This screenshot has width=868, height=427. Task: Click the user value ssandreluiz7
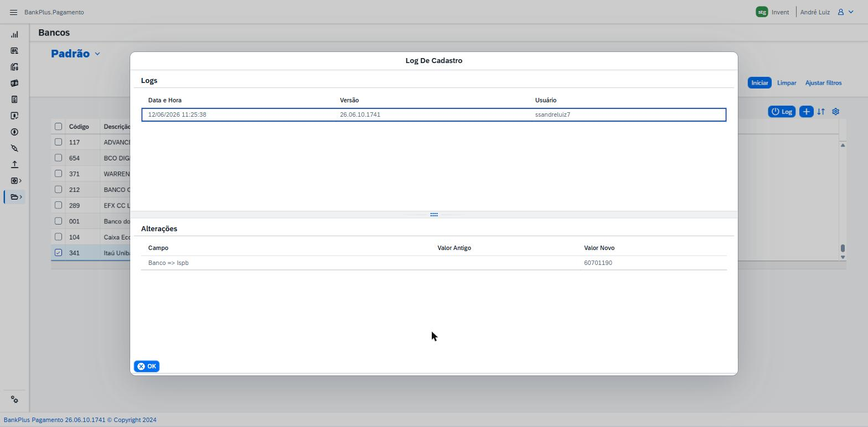(552, 115)
